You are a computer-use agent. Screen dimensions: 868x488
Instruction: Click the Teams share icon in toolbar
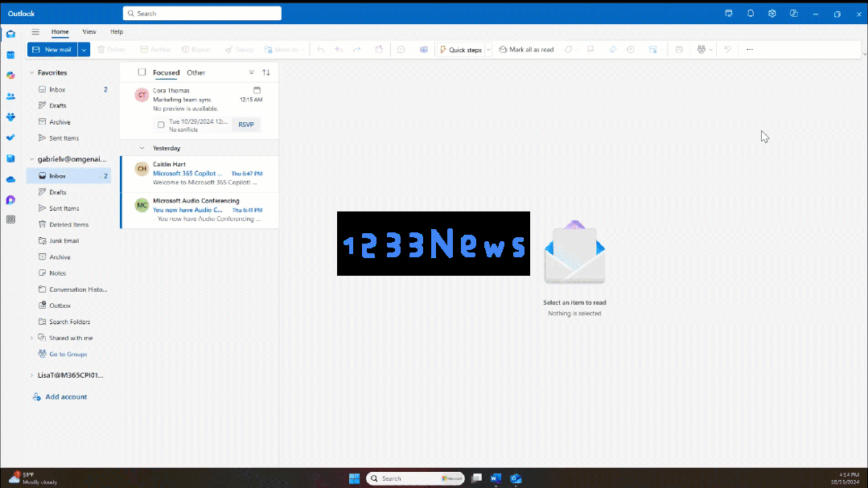coord(423,50)
